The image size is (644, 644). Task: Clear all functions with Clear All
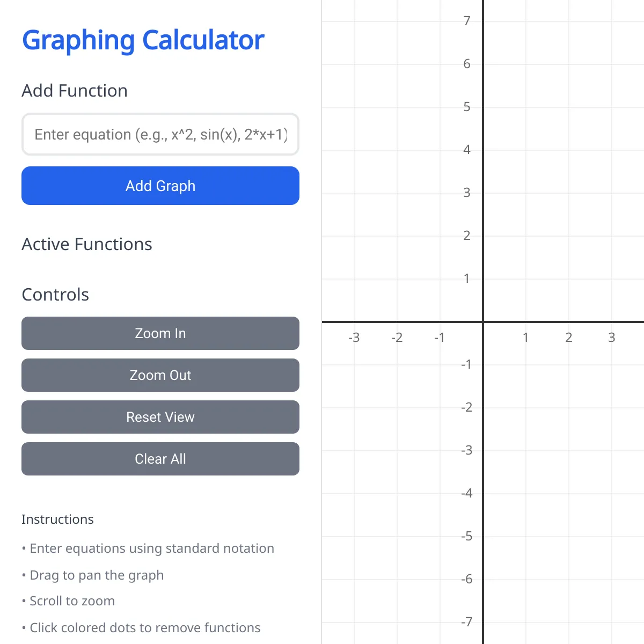pyautogui.click(x=160, y=459)
